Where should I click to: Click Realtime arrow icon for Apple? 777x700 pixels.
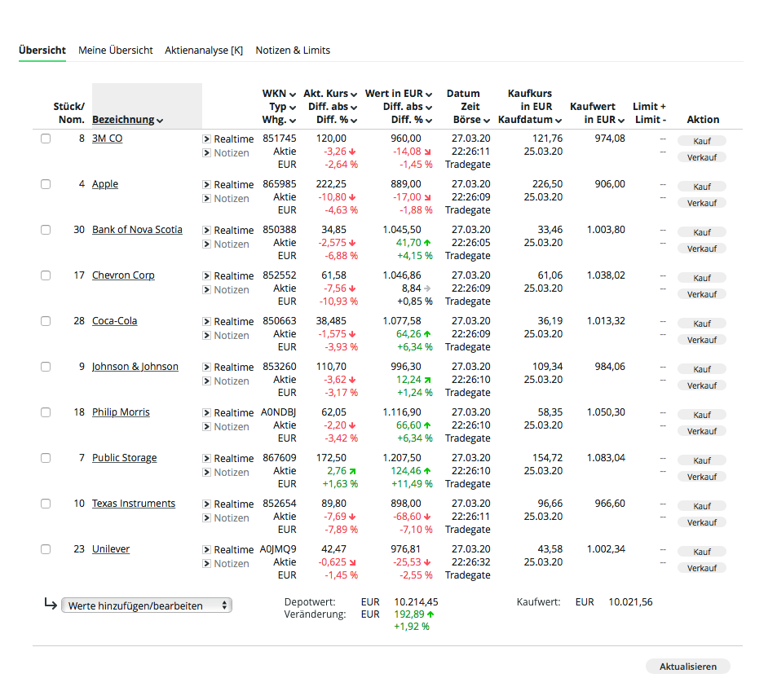(x=206, y=185)
